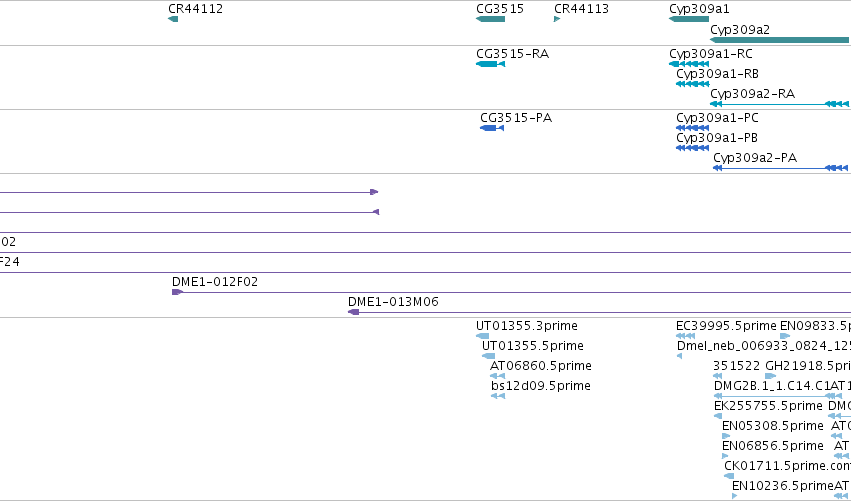Open the Cyp309a1-RC transcript label
This screenshot has width=851, height=501.
[x=711, y=54]
